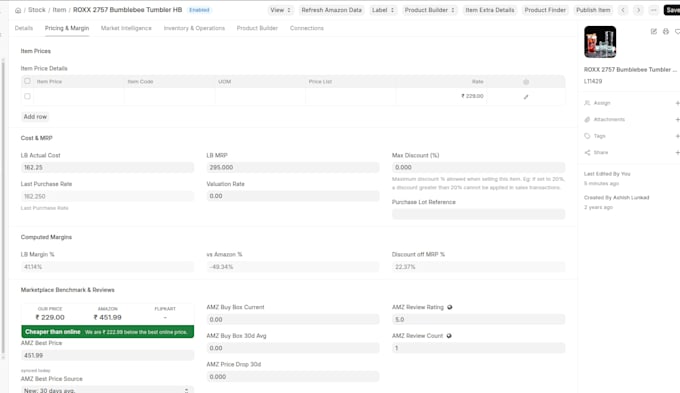Click the Valuation Rate field

293,196
